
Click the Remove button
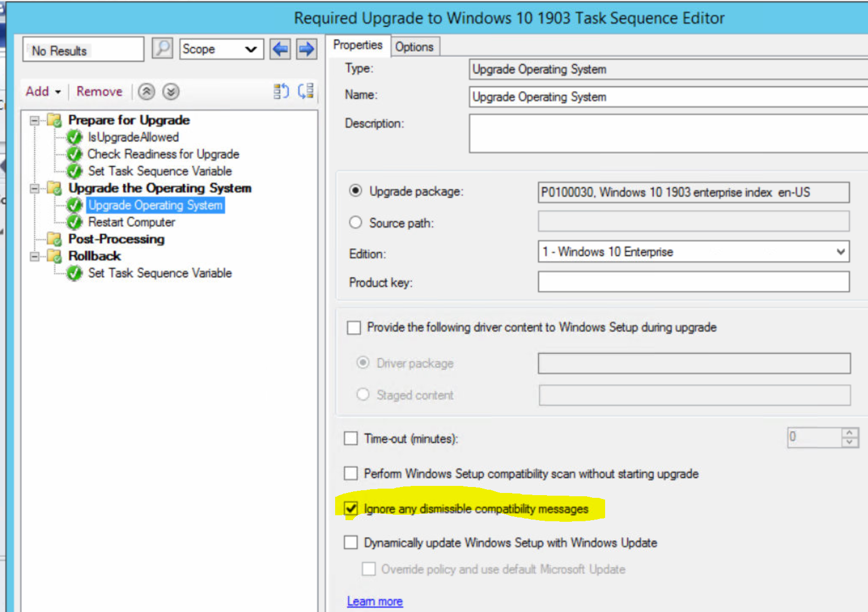click(x=99, y=91)
